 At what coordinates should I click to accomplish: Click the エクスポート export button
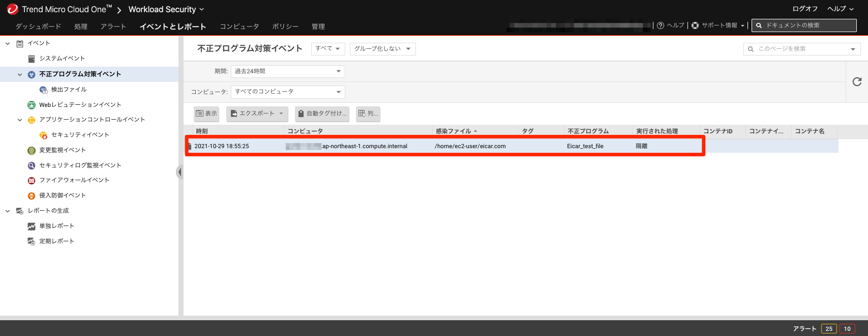(257, 114)
